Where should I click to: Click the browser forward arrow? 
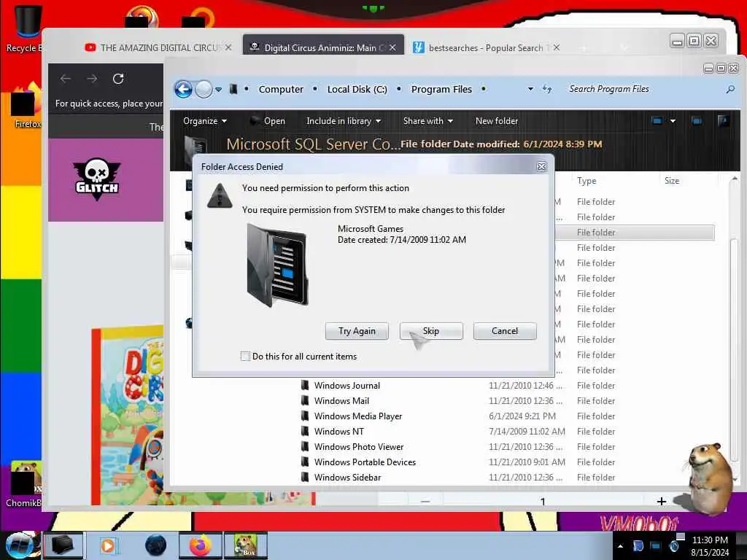click(92, 79)
